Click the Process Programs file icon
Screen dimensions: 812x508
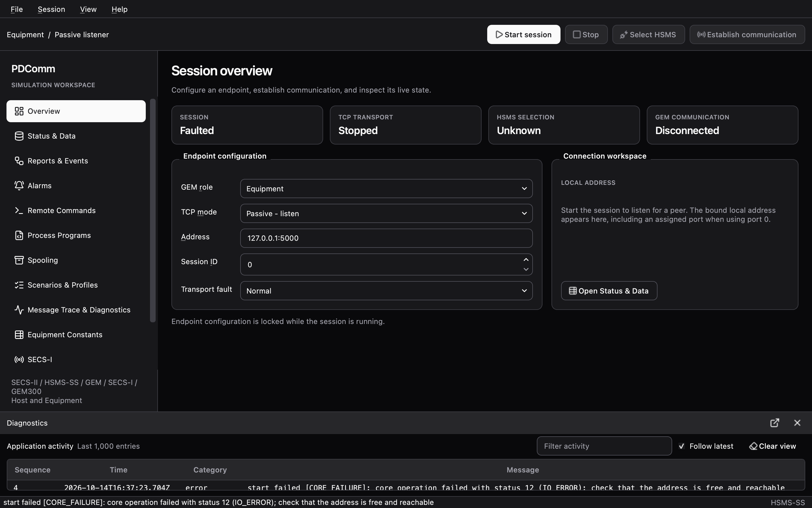(x=19, y=236)
